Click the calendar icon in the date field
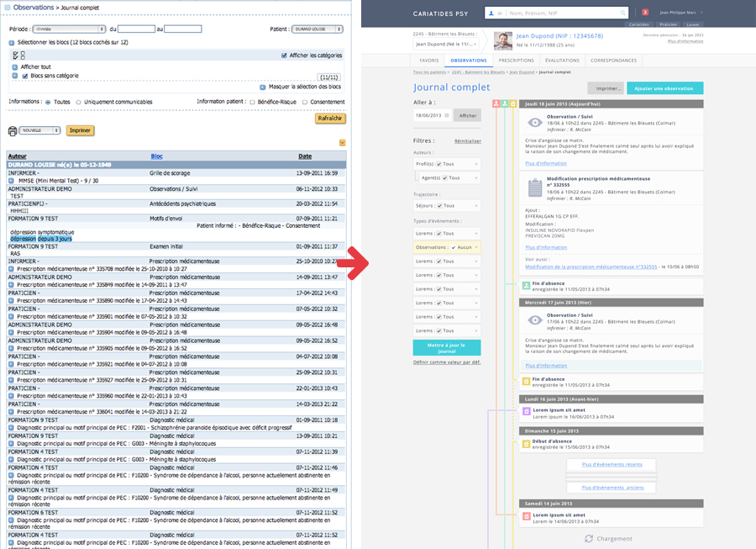Screen dimensions: 756x549 coord(447,115)
